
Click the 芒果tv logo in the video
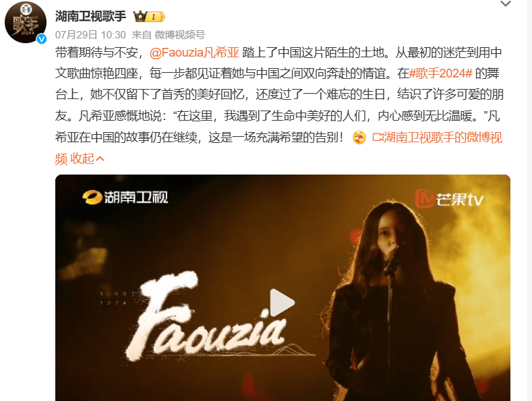pos(449,199)
